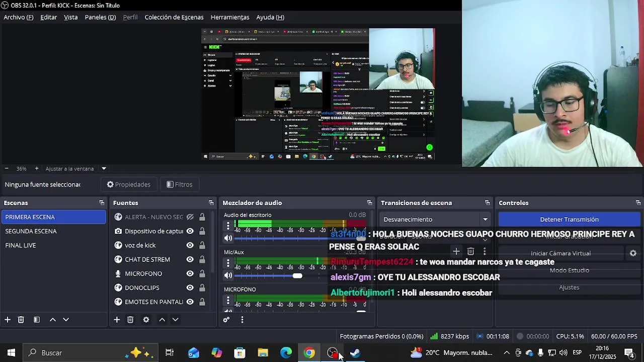Pop out Mezclador de audio dock
The image size is (644, 362).
tap(370, 203)
